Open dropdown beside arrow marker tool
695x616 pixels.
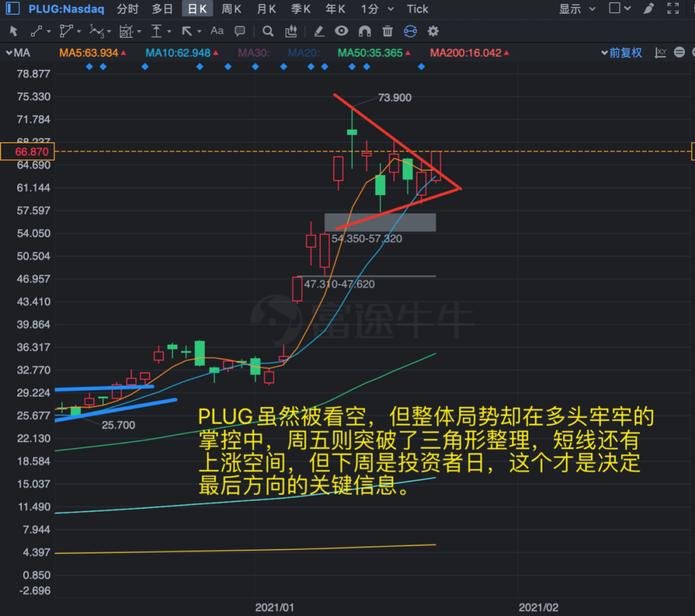199,32
